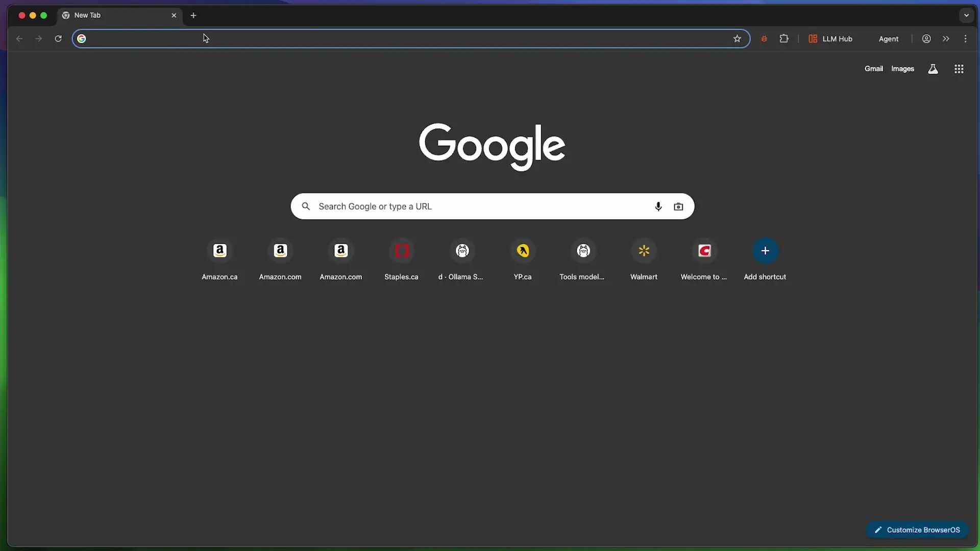Open the Agent panel
This screenshot has width=980, height=551.
[x=889, y=39]
